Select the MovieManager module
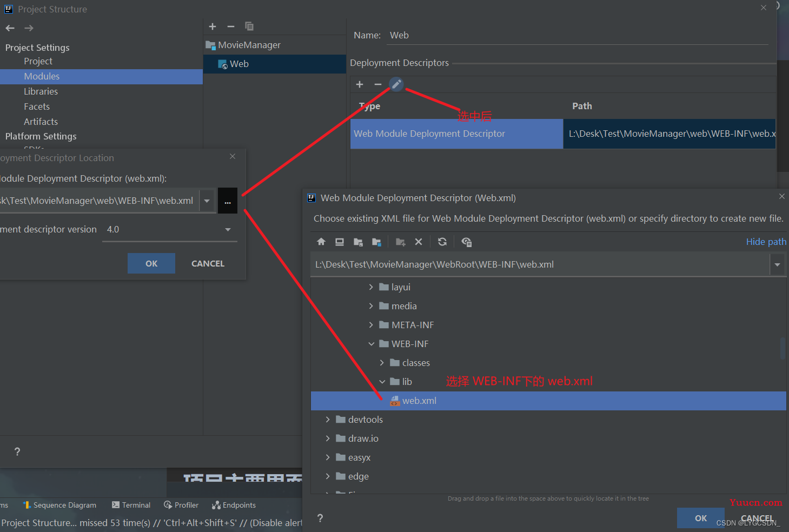The width and height of the screenshot is (789, 532). pyautogui.click(x=274, y=45)
